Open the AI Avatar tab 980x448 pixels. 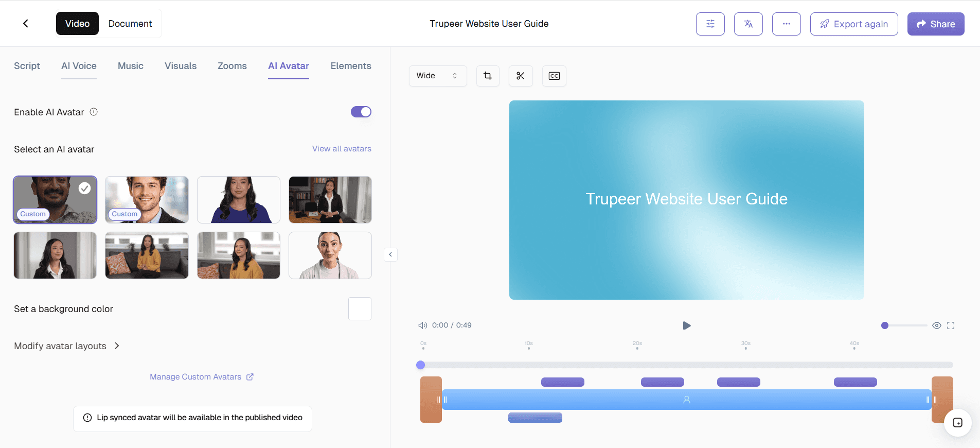[x=289, y=66]
